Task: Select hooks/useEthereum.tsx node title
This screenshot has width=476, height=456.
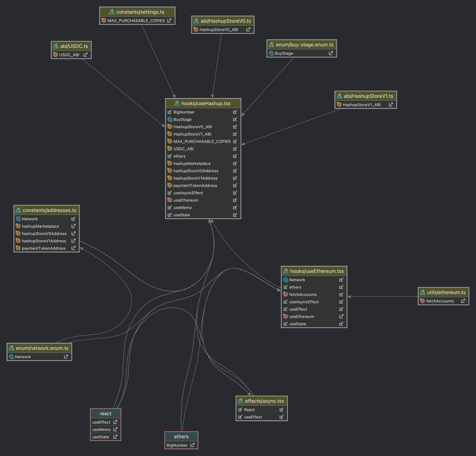Action: point(317,271)
